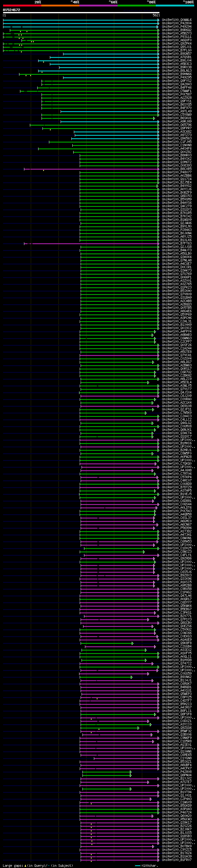Screen dimensions: 197x868
Task: Click label UniRef100_A7QSB1
Action: tap(176, 57)
